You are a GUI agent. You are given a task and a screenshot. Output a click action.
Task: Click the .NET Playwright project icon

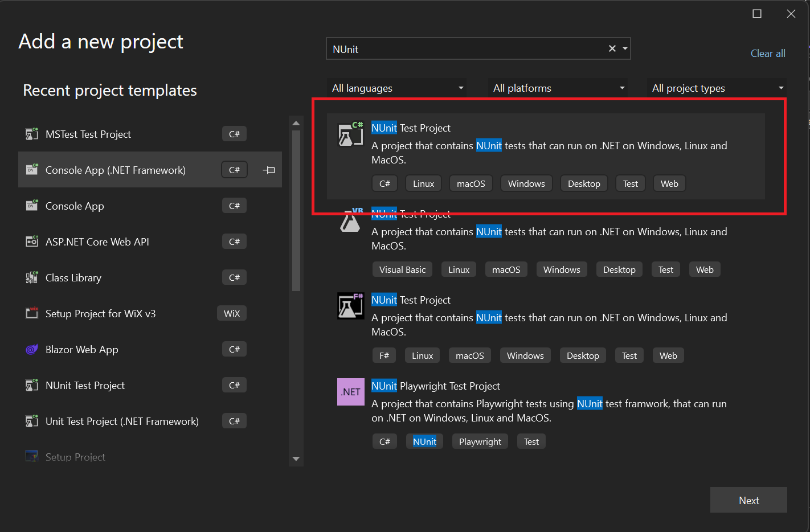coord(350,391)
